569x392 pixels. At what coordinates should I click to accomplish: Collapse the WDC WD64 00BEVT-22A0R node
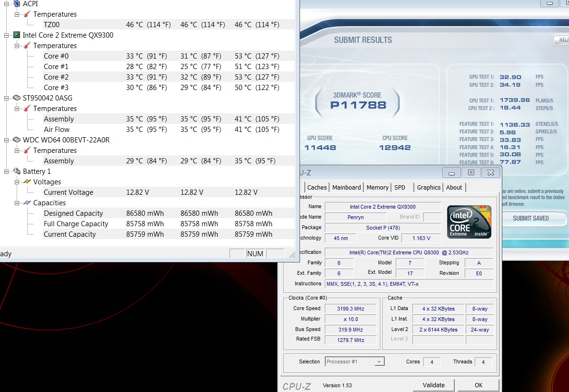[x=6, y=140]
